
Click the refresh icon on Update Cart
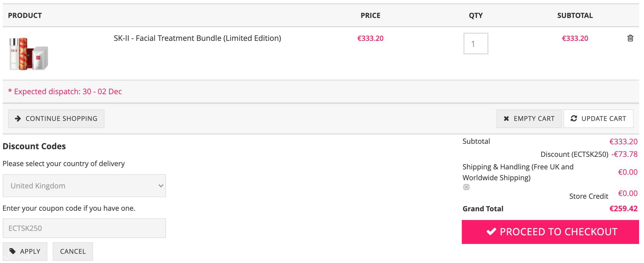point(574,118)
